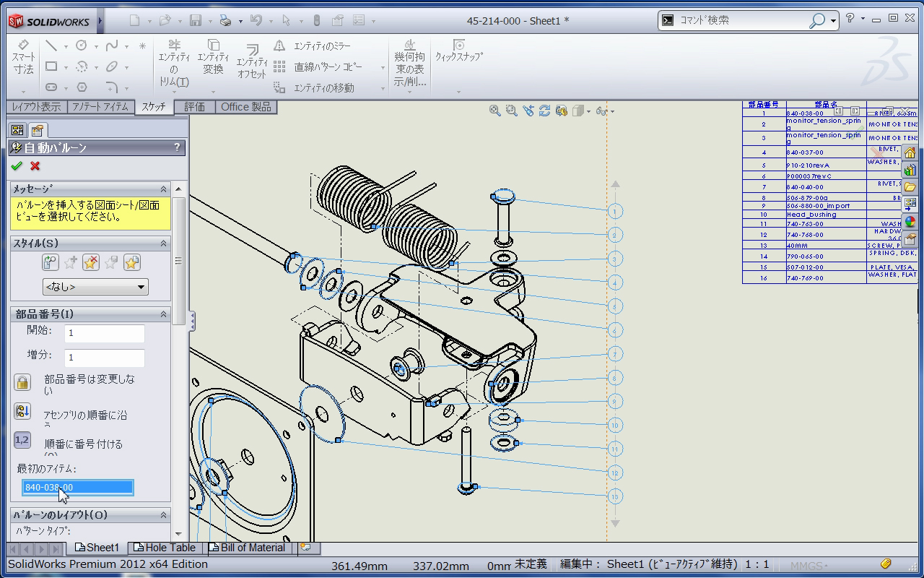Select the Smart Dimension tool
Viewport: 924px width, 578px height.
point(23,57)
